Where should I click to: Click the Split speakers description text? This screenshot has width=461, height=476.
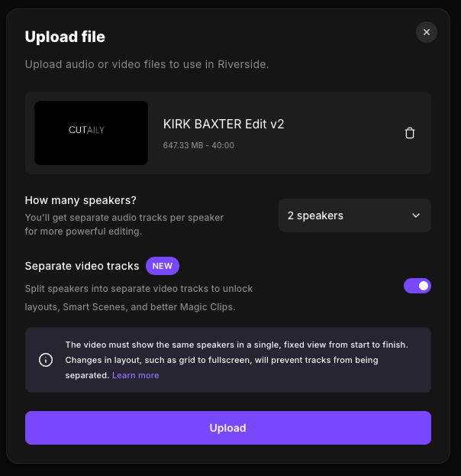point(139,298)
